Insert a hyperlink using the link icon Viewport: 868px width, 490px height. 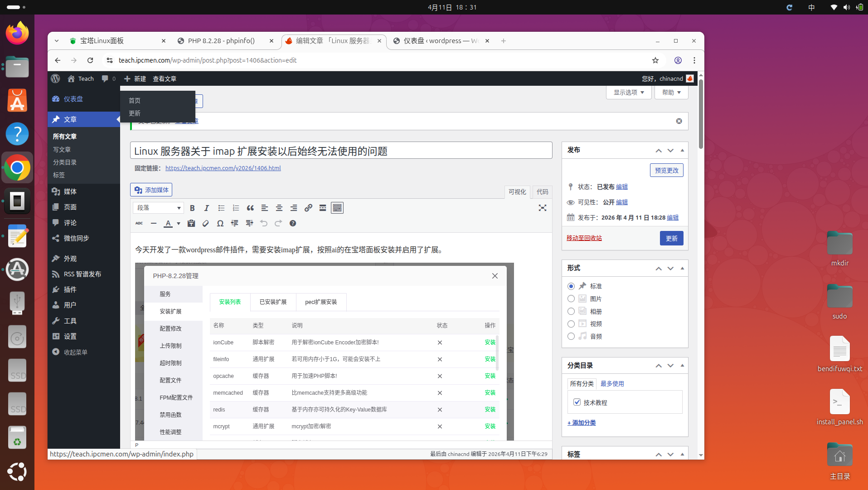(x=308, y=208)
